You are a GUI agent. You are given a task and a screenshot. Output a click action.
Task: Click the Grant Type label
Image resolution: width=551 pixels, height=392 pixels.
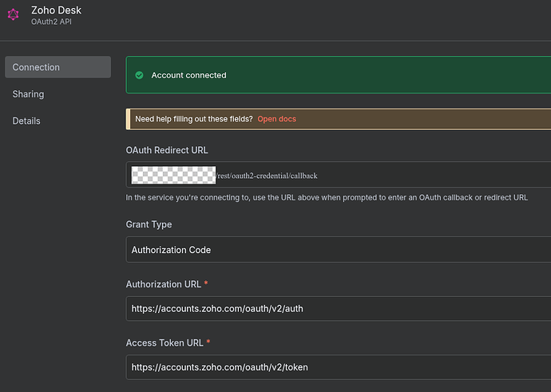point(149,224)
